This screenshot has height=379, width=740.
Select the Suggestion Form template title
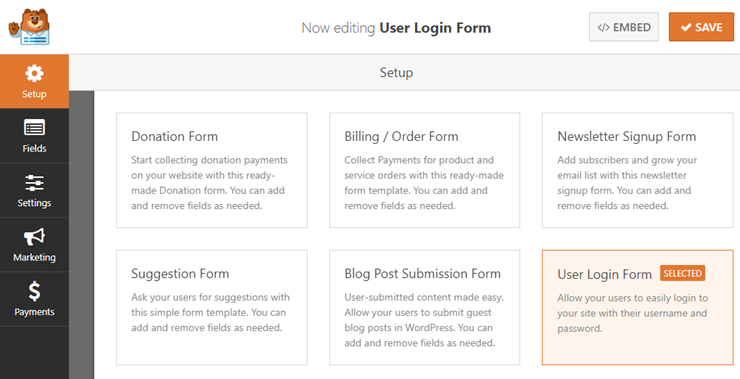[180, 274]
